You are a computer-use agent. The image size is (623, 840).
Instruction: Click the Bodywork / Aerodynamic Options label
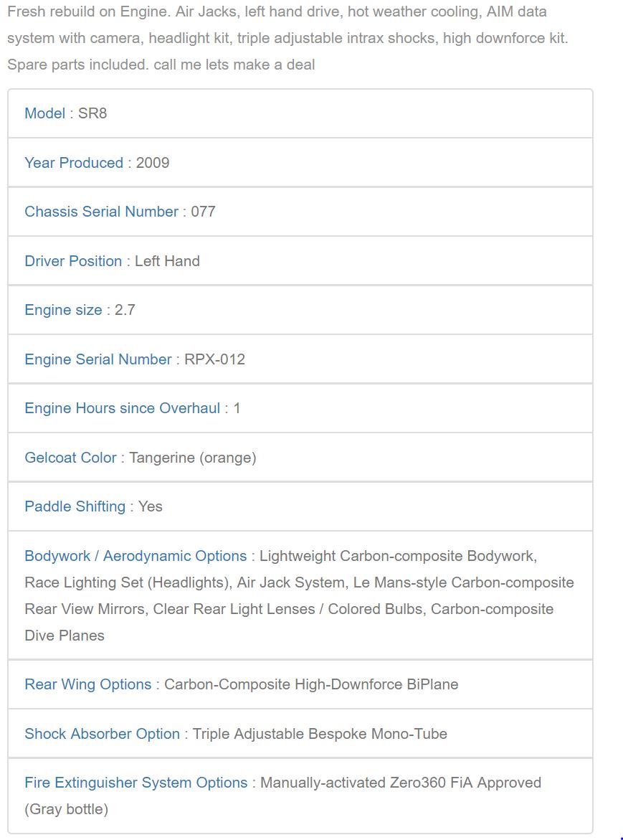[x=135, y=556]
